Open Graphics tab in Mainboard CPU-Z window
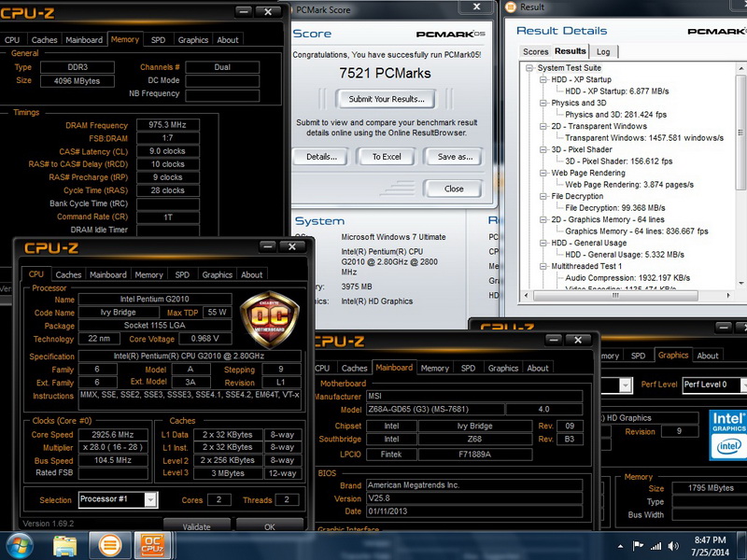 tap(503, 368)
